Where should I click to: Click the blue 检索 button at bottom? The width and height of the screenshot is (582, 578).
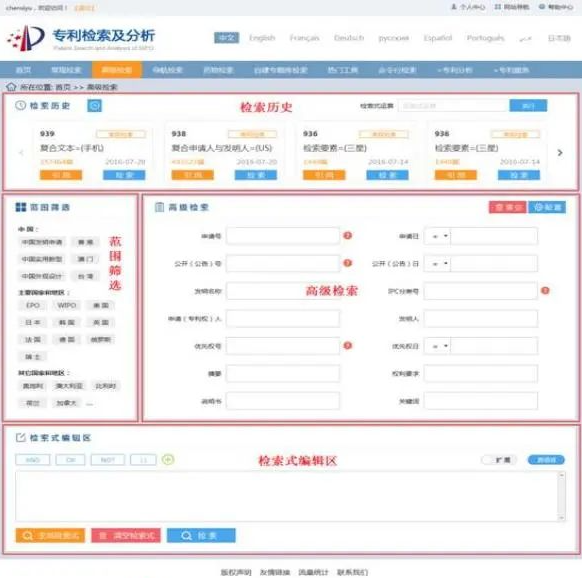click(201, 535)
